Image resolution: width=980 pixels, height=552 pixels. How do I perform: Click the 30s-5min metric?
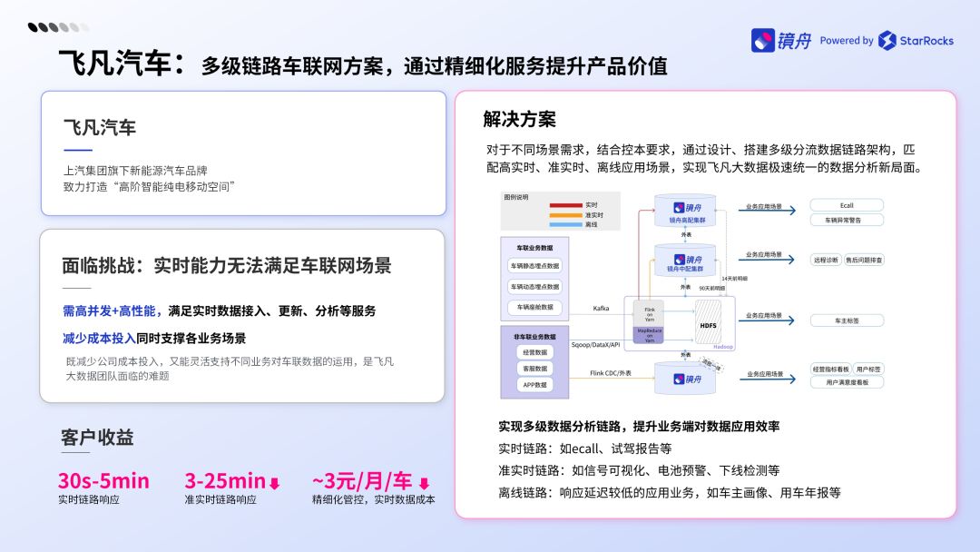[103, 480]
